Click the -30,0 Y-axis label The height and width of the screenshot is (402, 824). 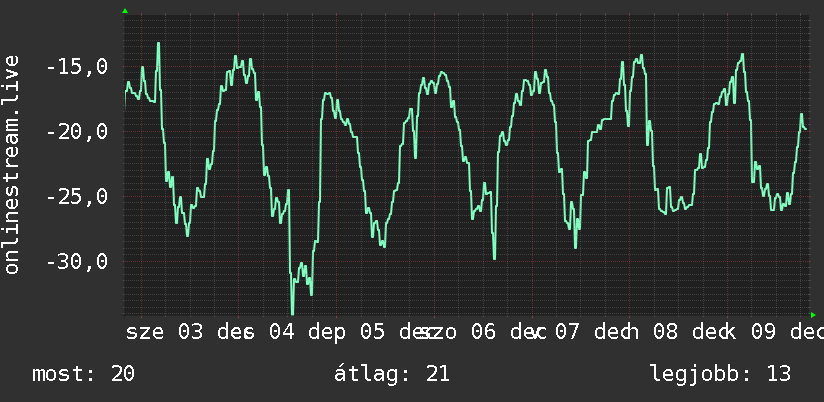coord(77,261)
